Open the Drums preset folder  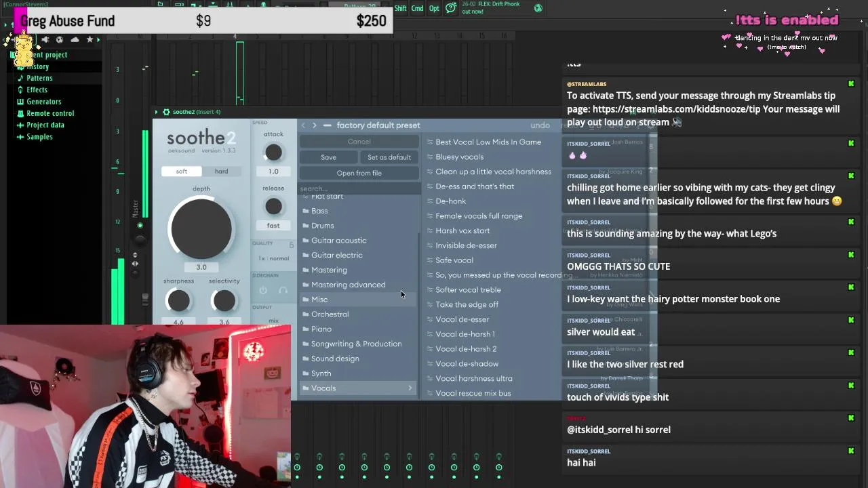point(357,226)
